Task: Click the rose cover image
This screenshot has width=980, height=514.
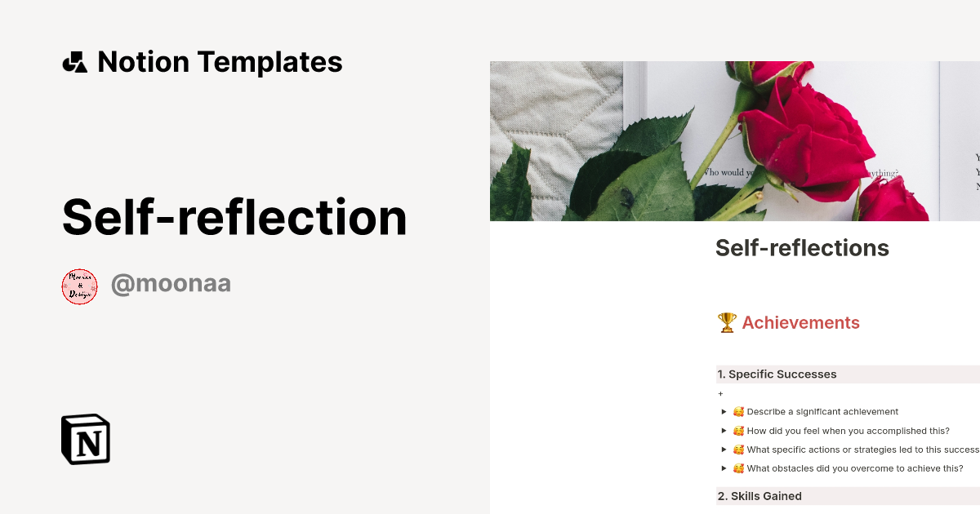Action: (735, 139)
